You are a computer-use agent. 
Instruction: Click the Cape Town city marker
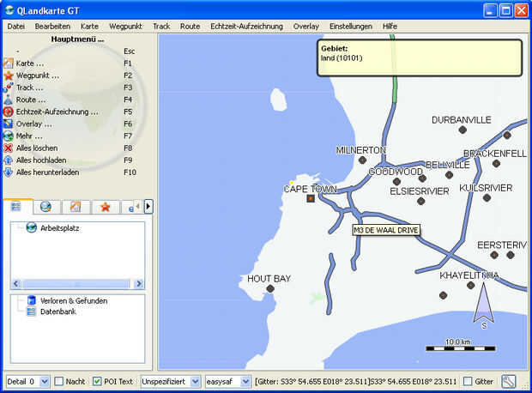pos(311,198)
